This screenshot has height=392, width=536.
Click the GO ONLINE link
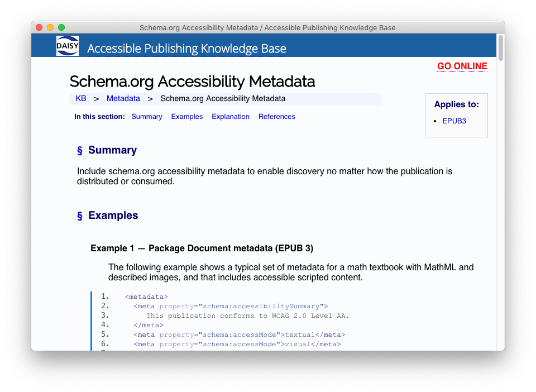[x=462, y=66]
